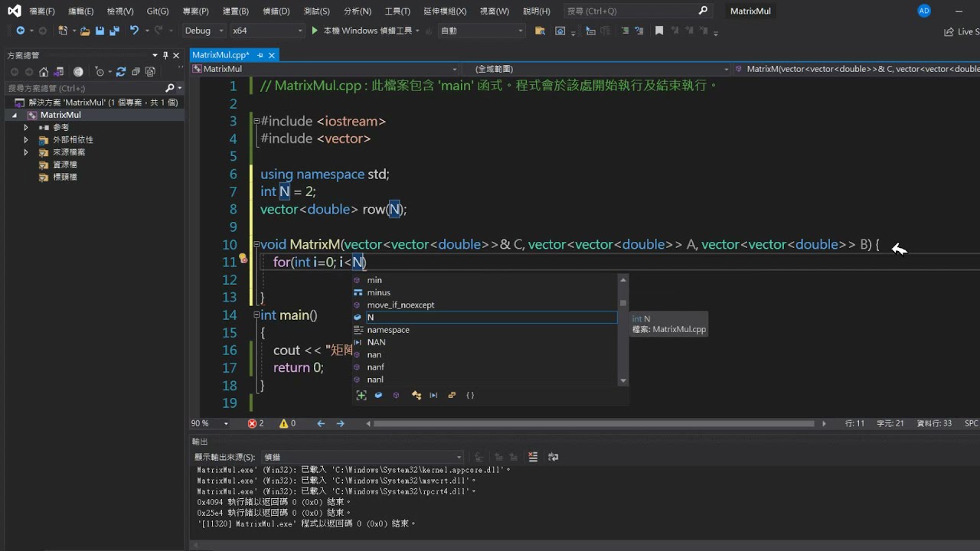Image resolution: width=980 pixels, height=551 pixels.
Task: Pin the MatrixMul.cpp tab
Action: click(x=260, y=55)
